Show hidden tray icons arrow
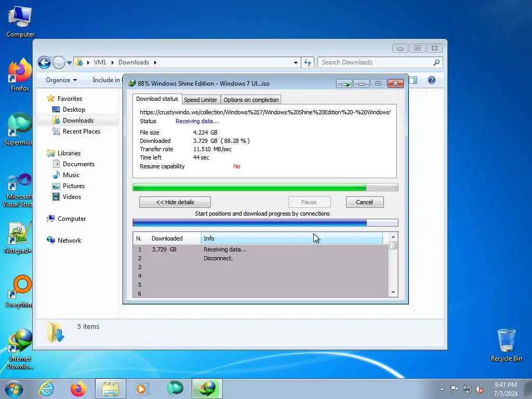Screen dimensions: 532x399 [x=442, y=389]
